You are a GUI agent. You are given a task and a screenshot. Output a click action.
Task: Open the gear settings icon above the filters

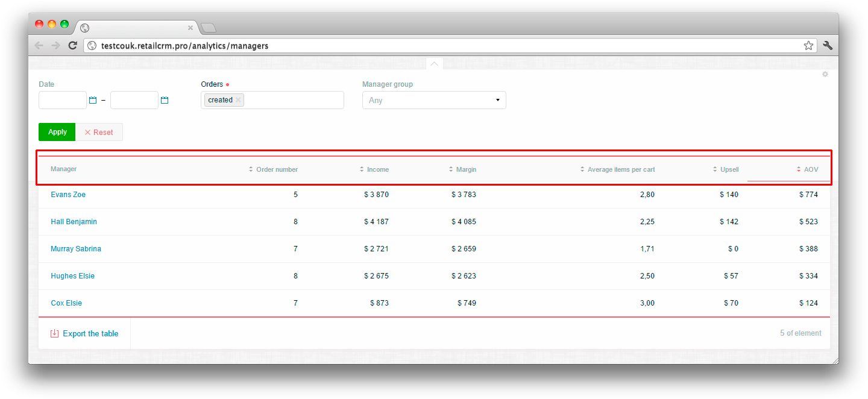[x=825, y=74]
